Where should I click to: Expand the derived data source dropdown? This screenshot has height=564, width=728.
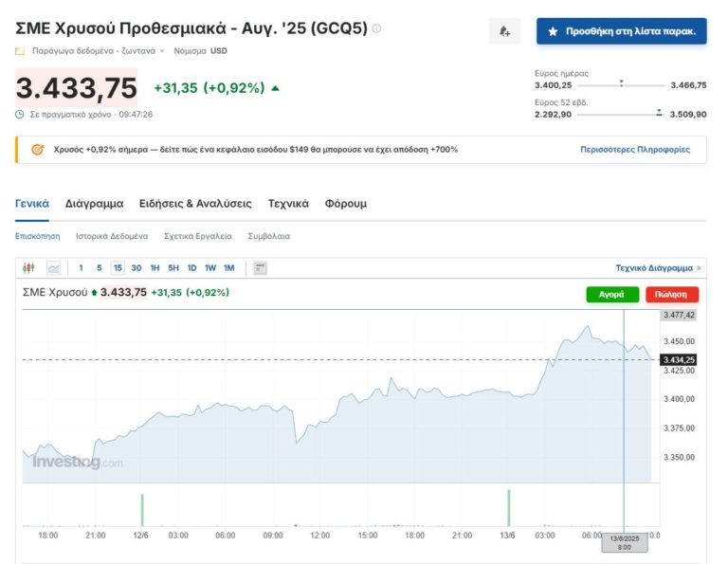[x=161, y=51]
